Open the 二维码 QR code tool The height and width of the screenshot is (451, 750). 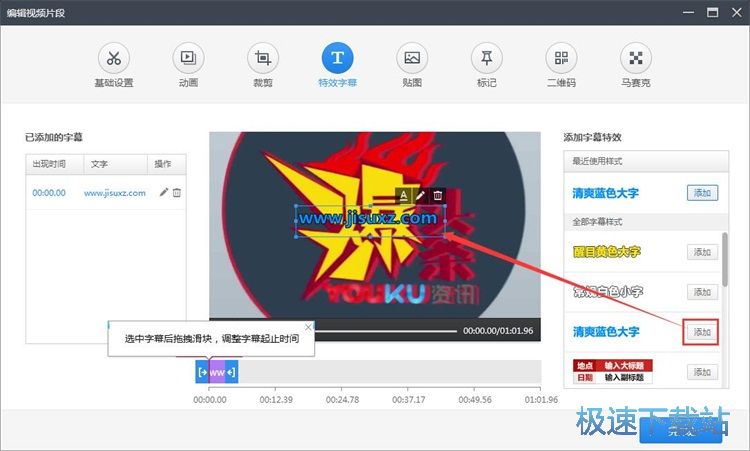click(561, 66)
